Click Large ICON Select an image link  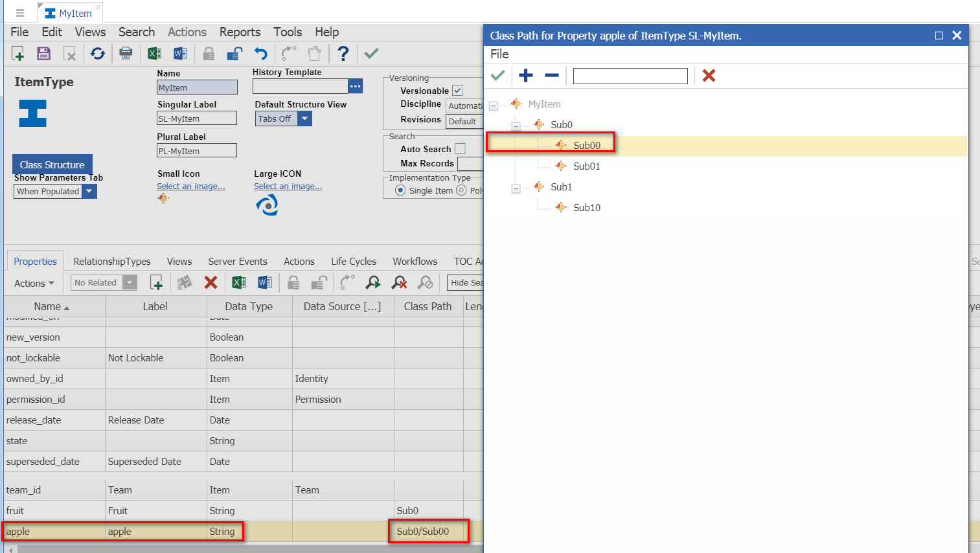[288, 186]
